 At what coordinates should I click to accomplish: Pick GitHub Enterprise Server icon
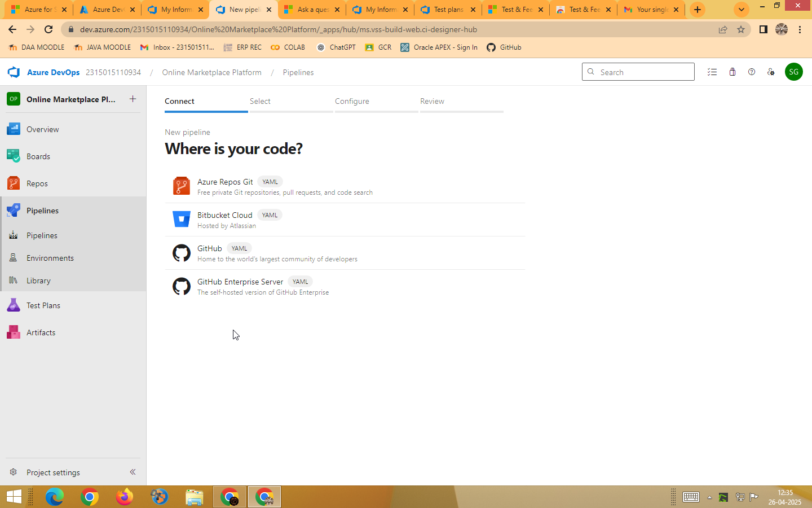click(182, 286)
